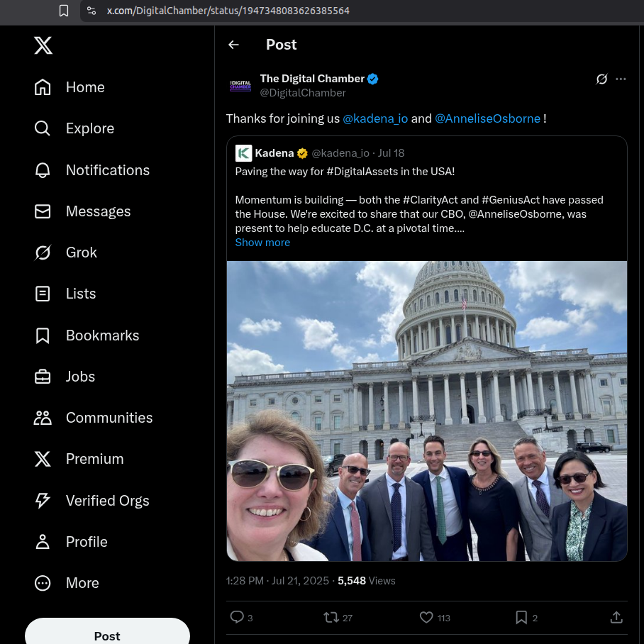Click the @DigitalChamber handle
The image size is (644, 644).
pyautogui.click(x=303, y=93)
